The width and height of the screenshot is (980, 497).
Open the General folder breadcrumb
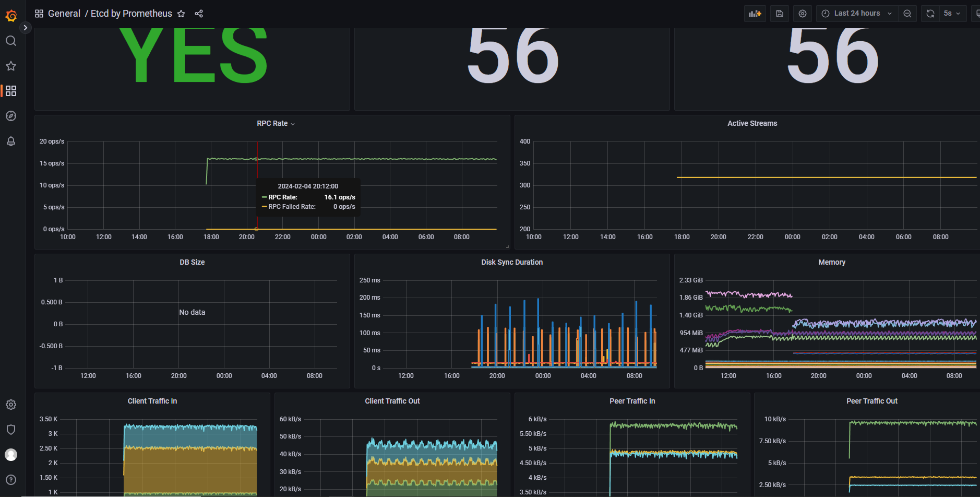point(64,14)
